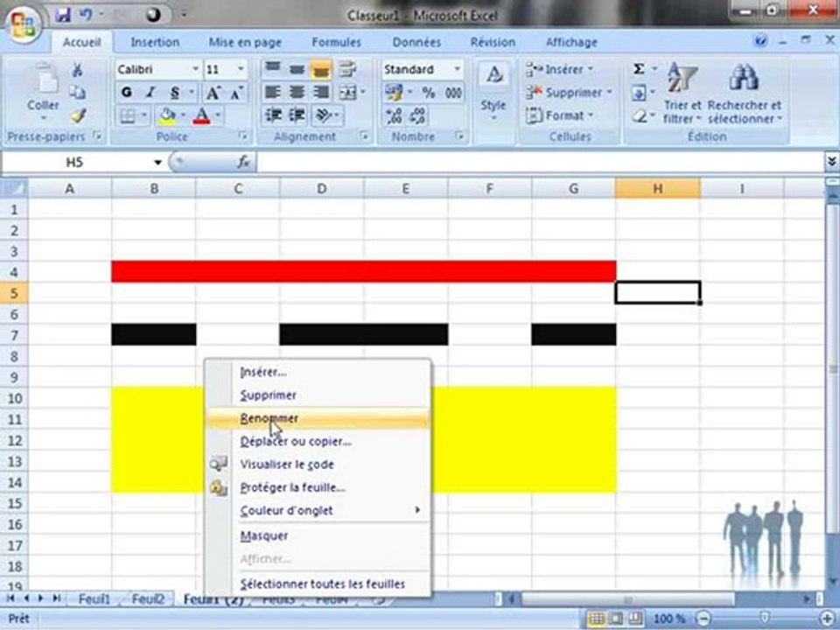Switch to page layout view icon
The image size is (840, 630).
[x=616, y=619]
